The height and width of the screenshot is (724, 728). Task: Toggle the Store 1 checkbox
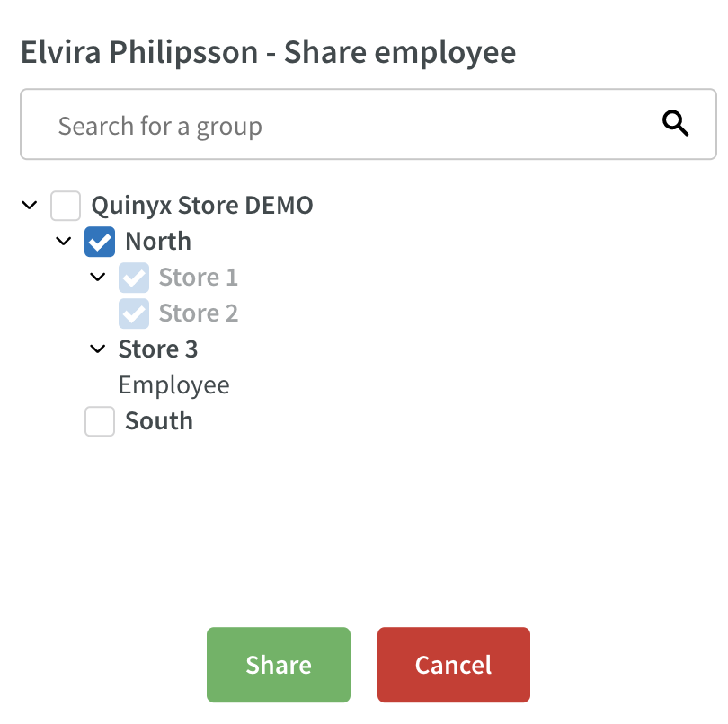coord(134,278)
